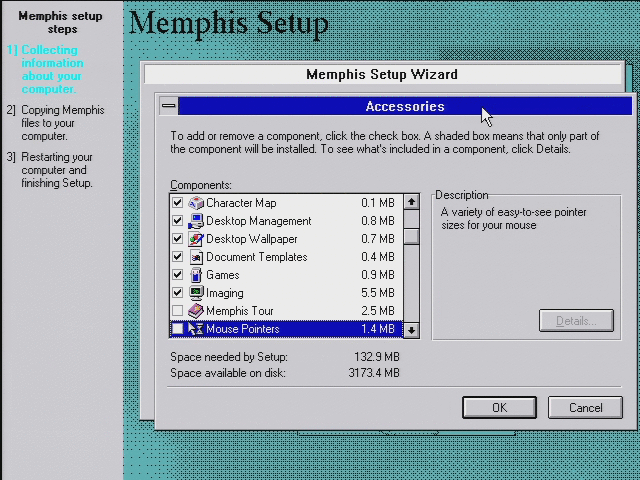Image resolution: width=640 pixels, height=480 pixels.
Task: Select the Desktop Management row text
Action: pyautogui.click(x=258, y=221)
